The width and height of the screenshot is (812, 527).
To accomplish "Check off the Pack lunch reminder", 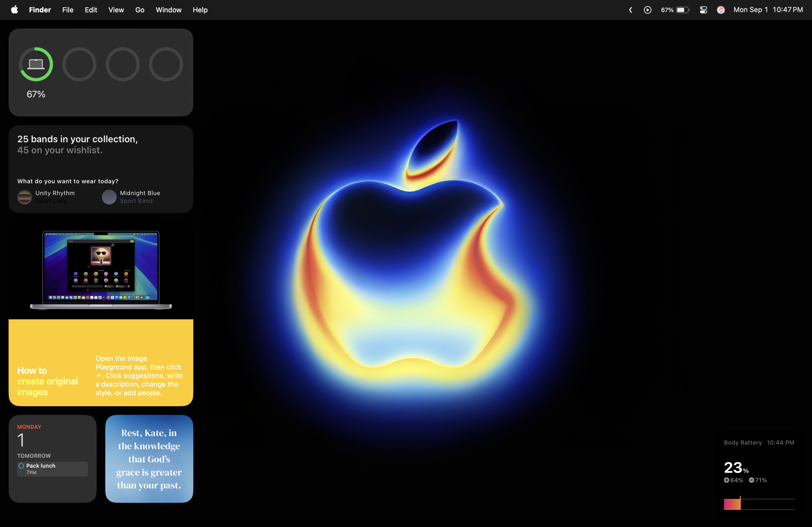I will pos(21,466).
